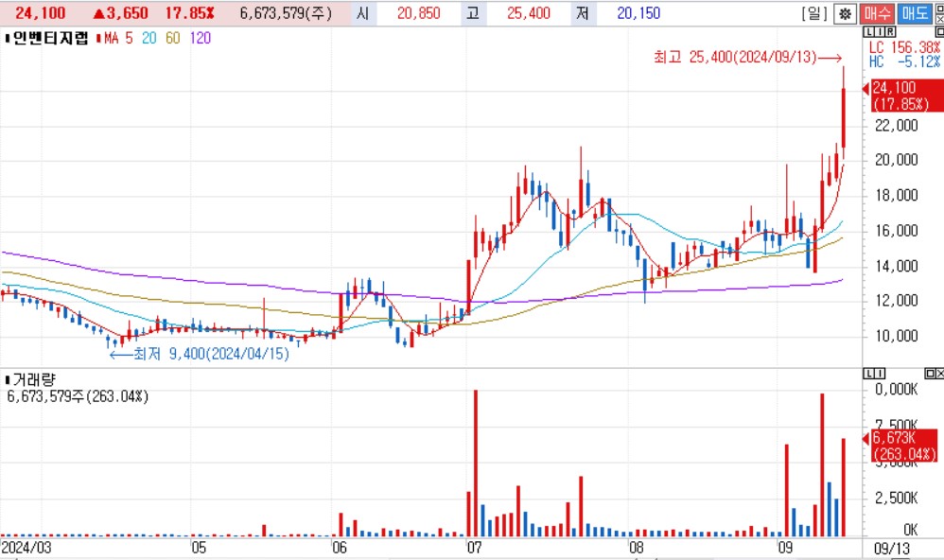Click the 18,000 price axis label
The width and height of the screenshot is (944, 560).
(x=897, y=195)
